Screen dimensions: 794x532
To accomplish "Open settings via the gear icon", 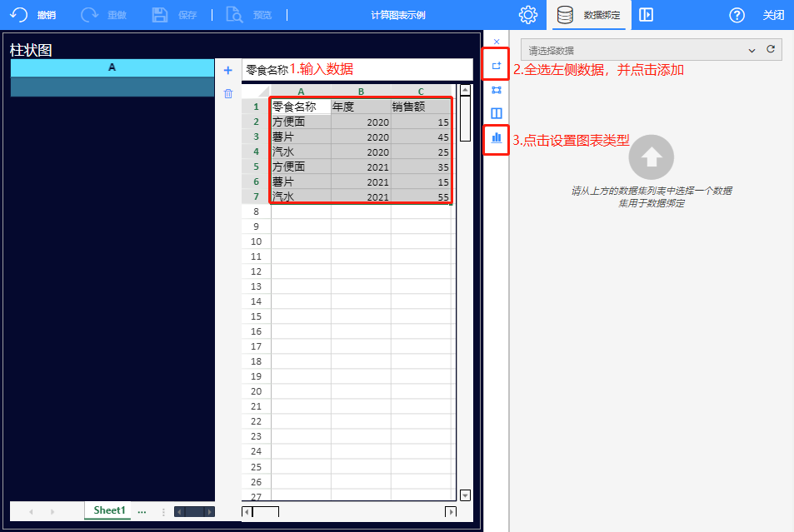I will point(527,15).
